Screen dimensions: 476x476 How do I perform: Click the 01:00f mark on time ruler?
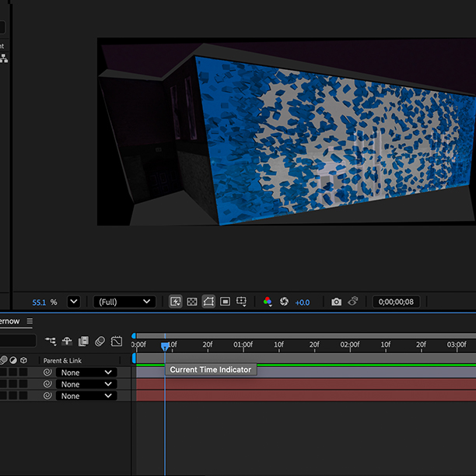pos(243,345)
